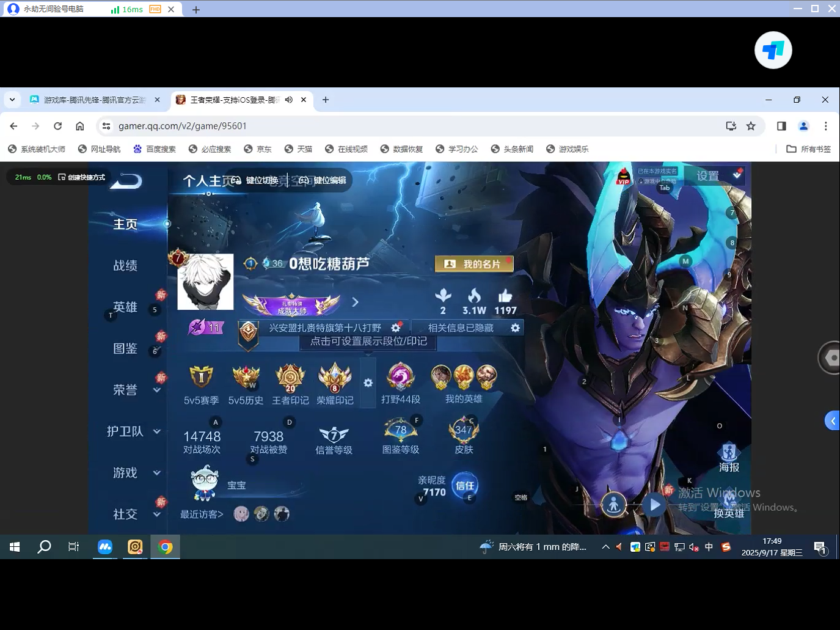Screen dimensions: 840x630
Task: Expand the 社交 sidebar section
Action: (157, 515)
